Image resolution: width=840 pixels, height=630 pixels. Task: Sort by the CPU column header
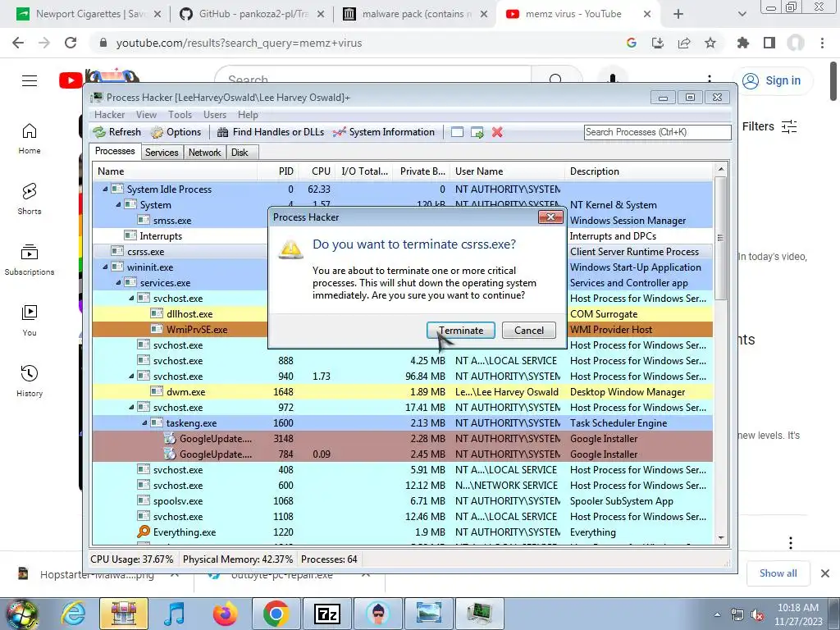[316, 171]
